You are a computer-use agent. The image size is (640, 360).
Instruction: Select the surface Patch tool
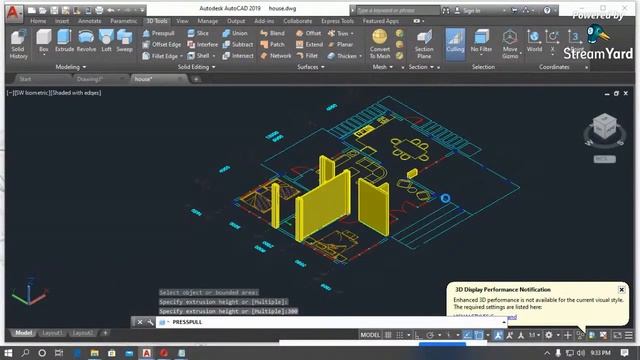(272, 44)
